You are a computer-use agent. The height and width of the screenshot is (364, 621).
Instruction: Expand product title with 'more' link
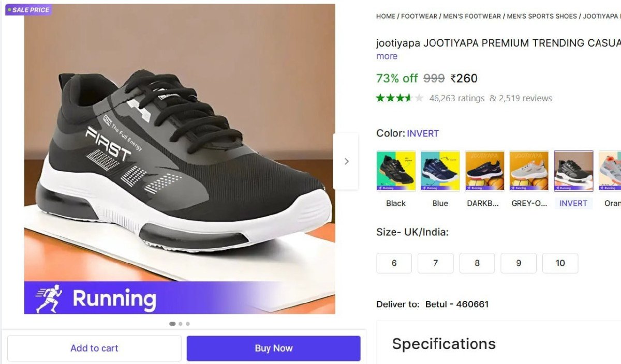pos(387,56)
